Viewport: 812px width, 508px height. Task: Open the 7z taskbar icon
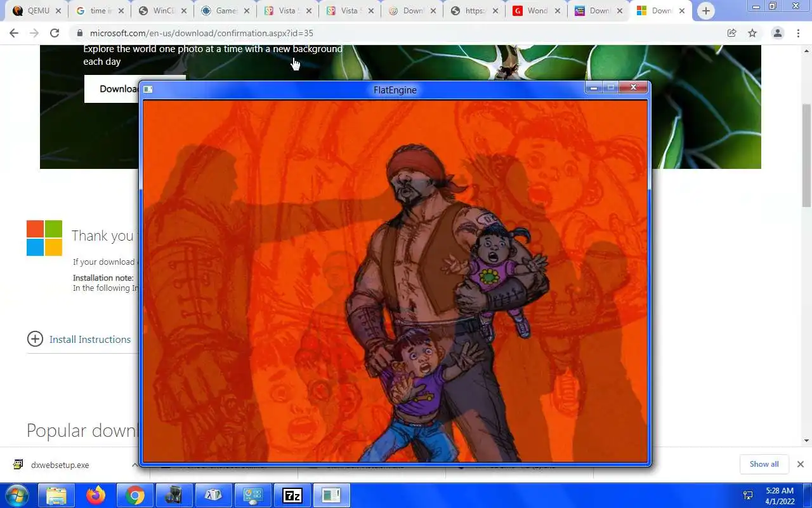point(292,495)
